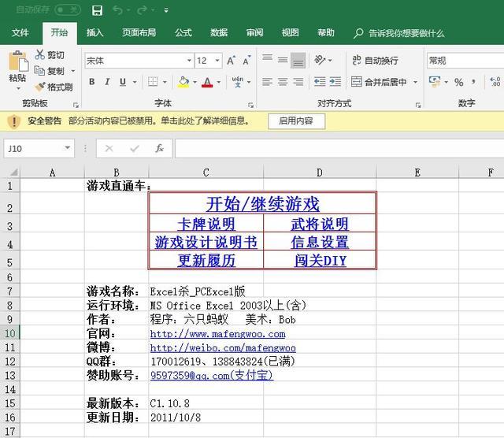The height and width of the screenshot is (438, 504).
Task: Switch to the 视图 tab
Action: [291, 32]
